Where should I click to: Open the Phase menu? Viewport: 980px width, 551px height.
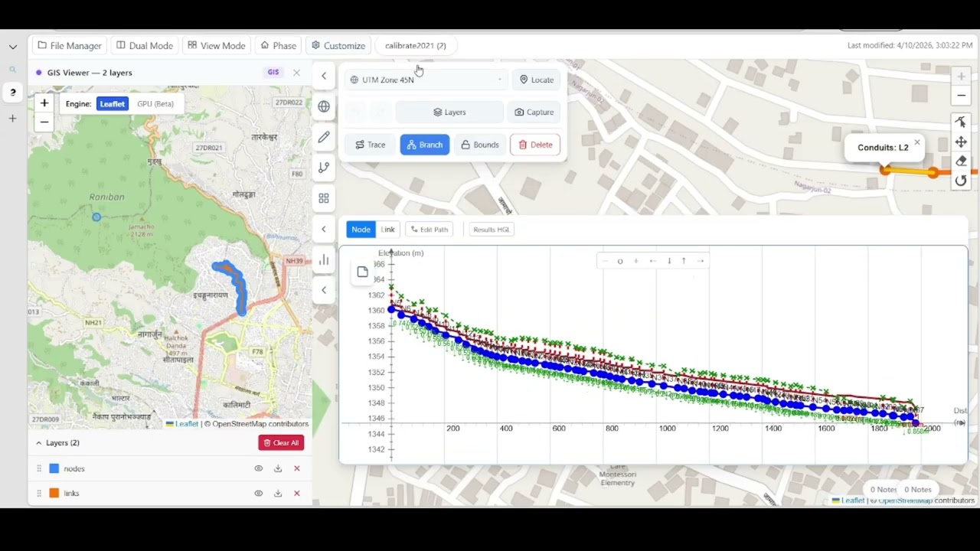pos(278,46)
